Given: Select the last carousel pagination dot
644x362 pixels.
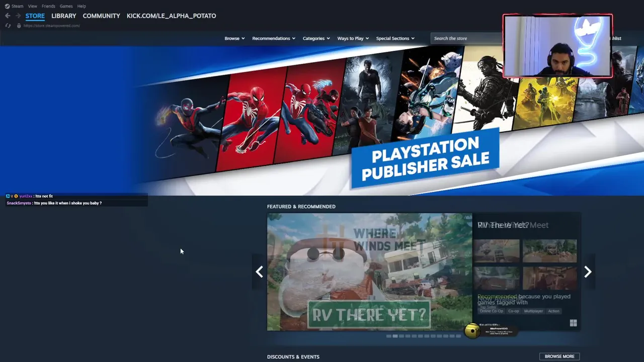Looking at the screenshot, I should tap(458, 336).
